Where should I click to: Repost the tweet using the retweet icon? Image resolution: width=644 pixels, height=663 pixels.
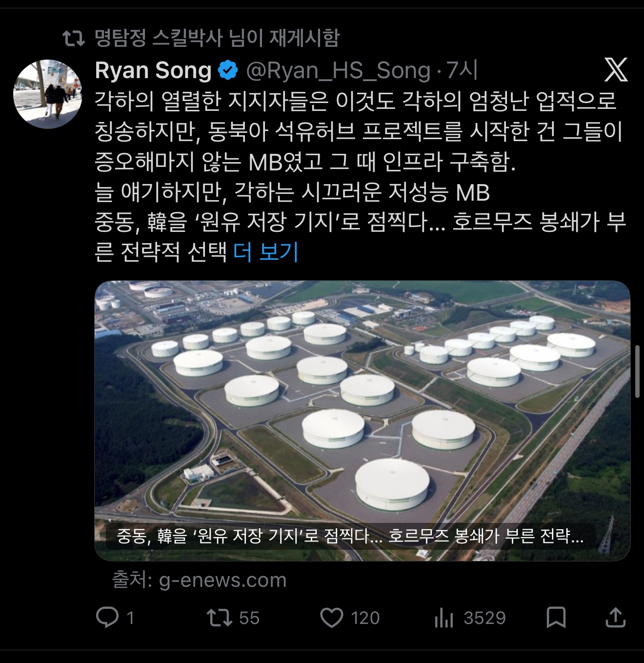pyautogui.click(x=219, y=617)
